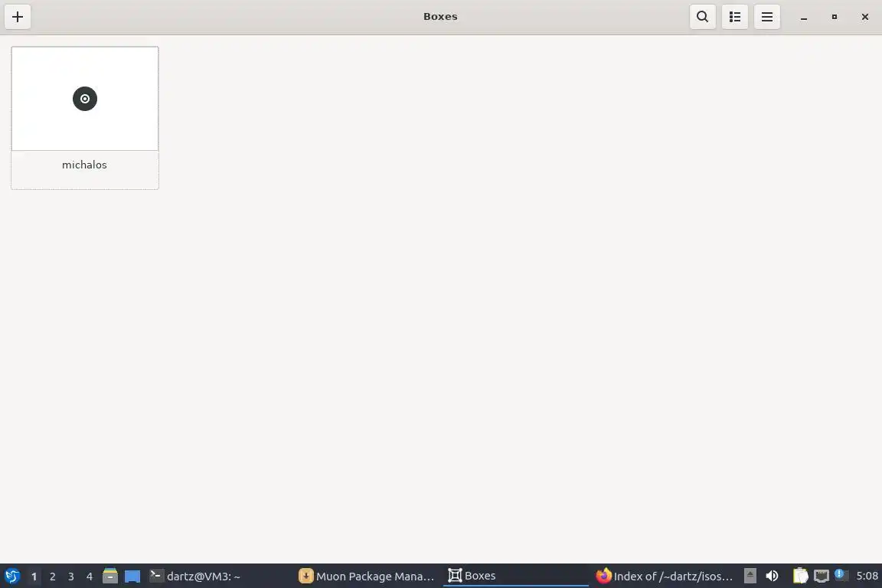Open the update notifier tray icon
Image resolution: width=882 pixels, height=588 pixels.
[x=841, y=574]
